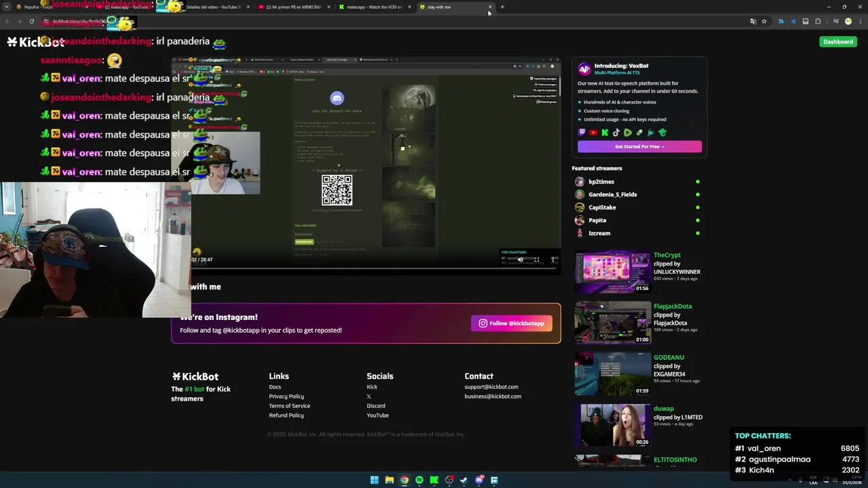Open featured streamer CapiStake
Image resolution: width=868 pixels, height=488 pixels.
[602, 207]
